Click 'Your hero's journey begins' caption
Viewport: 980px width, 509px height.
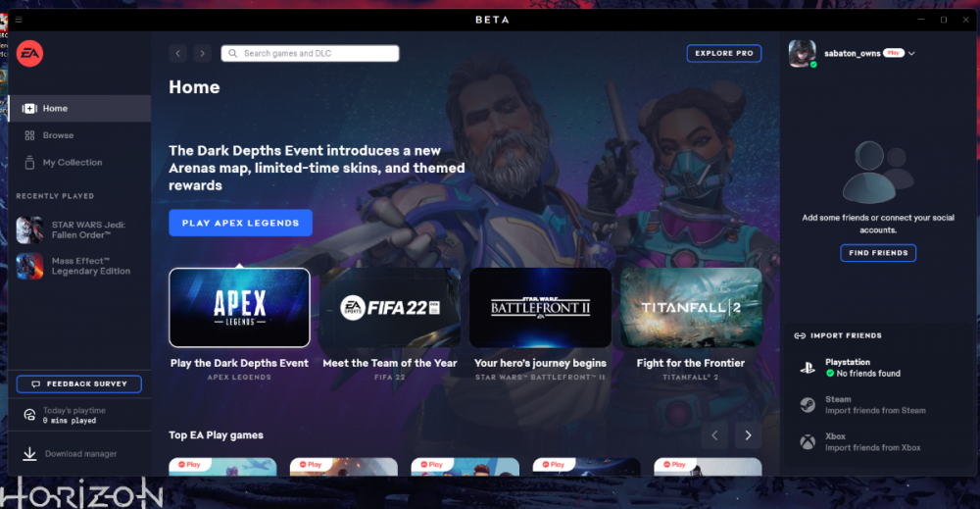tap(540, 363)
